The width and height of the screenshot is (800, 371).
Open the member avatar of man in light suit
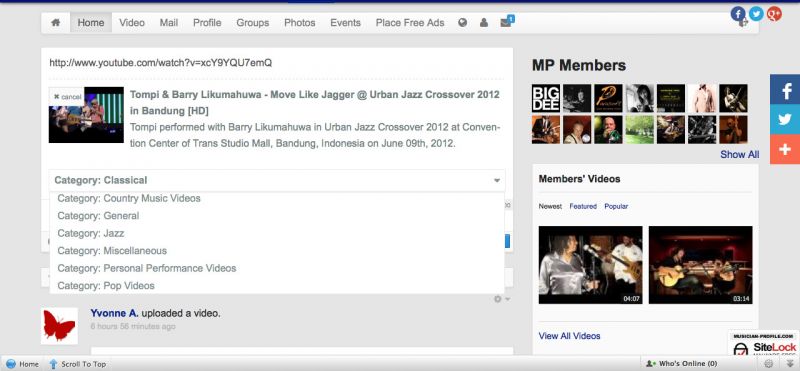pyautogui.click(x=702, y=98)
